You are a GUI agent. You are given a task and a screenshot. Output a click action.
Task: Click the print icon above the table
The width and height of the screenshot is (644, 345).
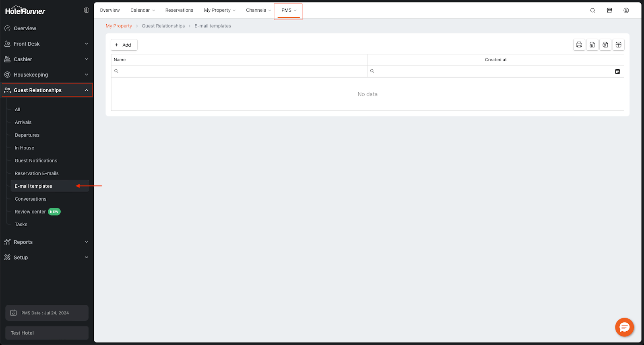(x=579, y=45)
